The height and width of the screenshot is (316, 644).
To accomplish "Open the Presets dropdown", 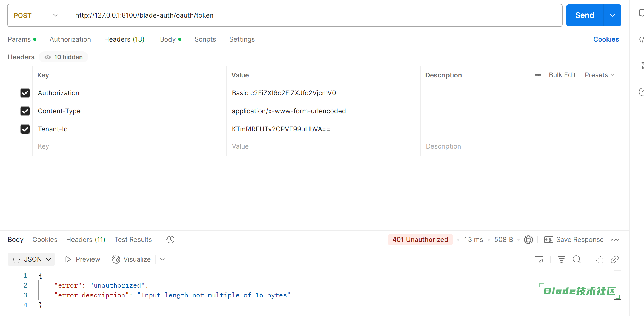I will [x=599, y=75].
